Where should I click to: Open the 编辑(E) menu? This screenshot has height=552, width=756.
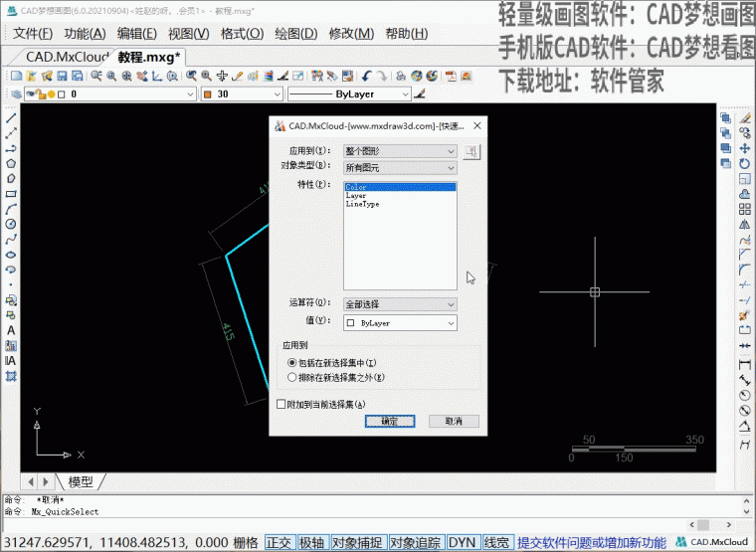[137, 34]
